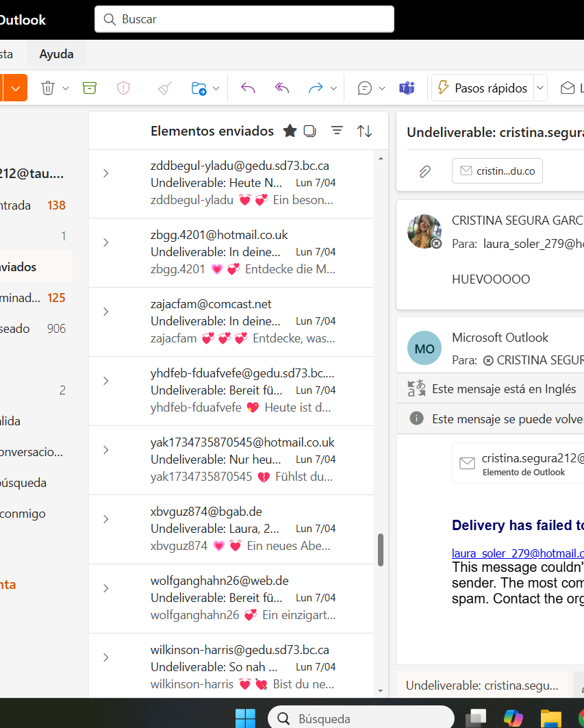584x728 pixels.
Task: Toggle the favorite star on Elementos enviados
Action: tap(290, 131)
